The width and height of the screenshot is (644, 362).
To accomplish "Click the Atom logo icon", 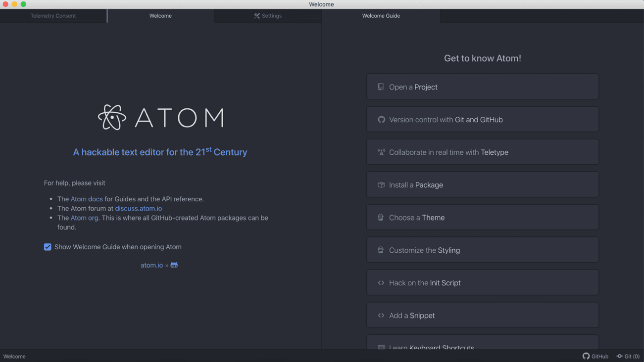I will (x=112, y=117).
